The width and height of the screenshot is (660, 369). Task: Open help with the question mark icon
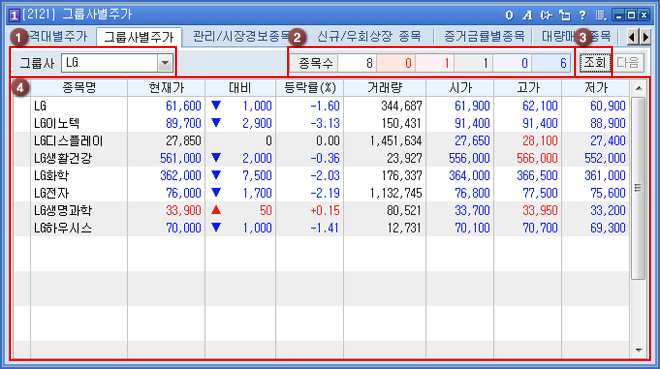coord(582,16)
